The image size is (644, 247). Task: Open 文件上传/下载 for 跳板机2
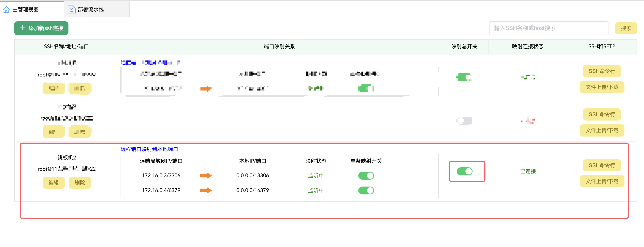pos(602,181)
